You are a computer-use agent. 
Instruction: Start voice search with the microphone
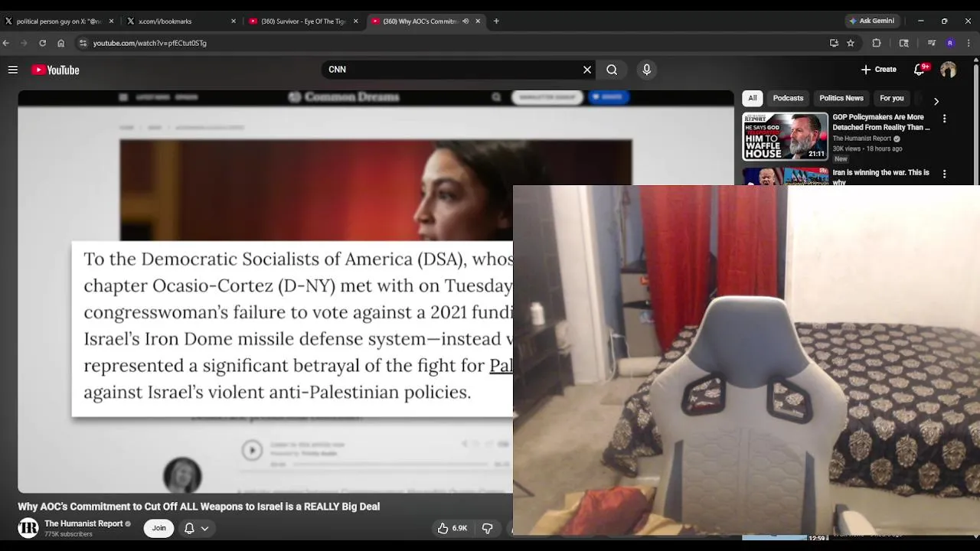(x=647, y=70)
